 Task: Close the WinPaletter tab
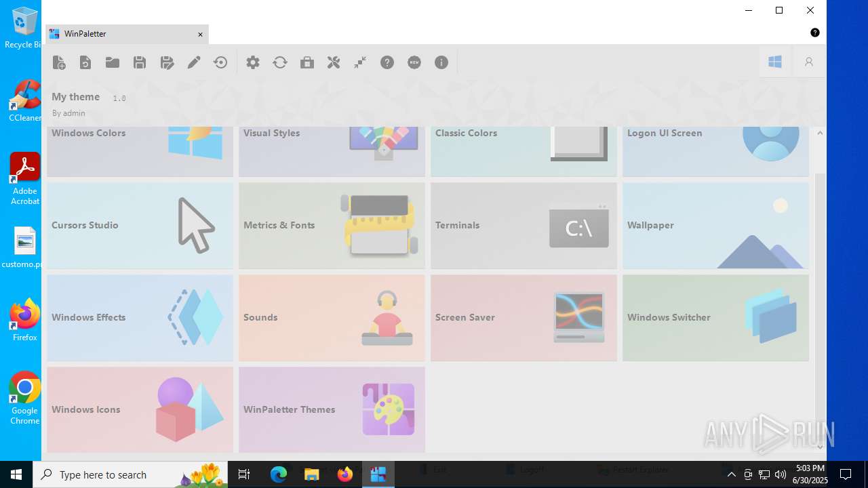coord(200,34)
